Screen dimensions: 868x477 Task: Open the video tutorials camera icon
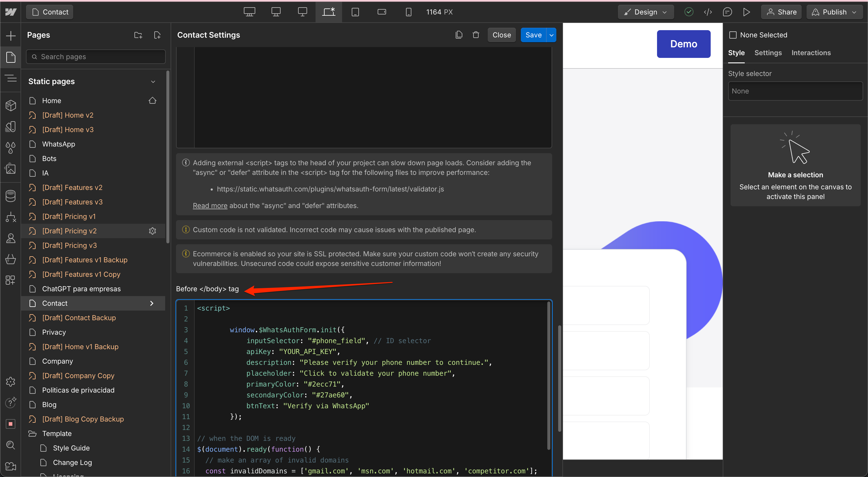[x=11, y=466]
